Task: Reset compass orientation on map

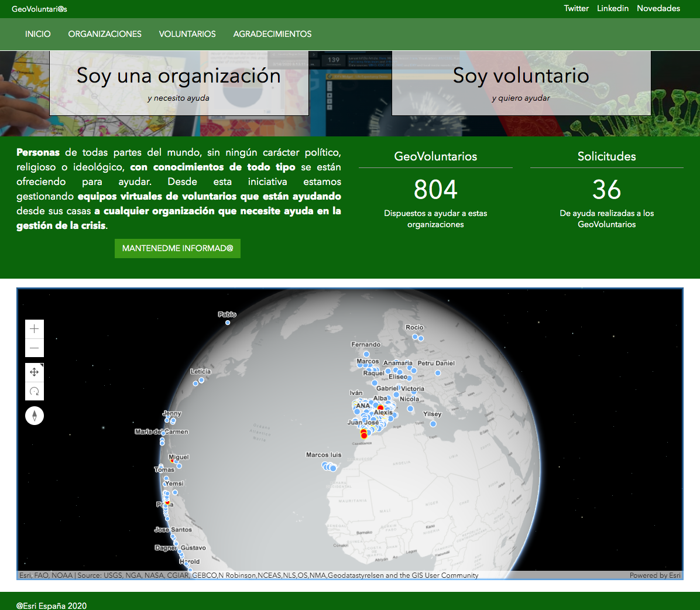Action: pyautogui.click(x=35, y=416)
